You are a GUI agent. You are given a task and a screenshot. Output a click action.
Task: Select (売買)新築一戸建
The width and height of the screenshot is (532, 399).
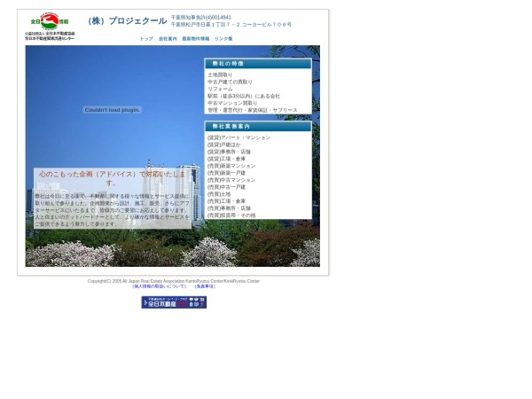226,173
